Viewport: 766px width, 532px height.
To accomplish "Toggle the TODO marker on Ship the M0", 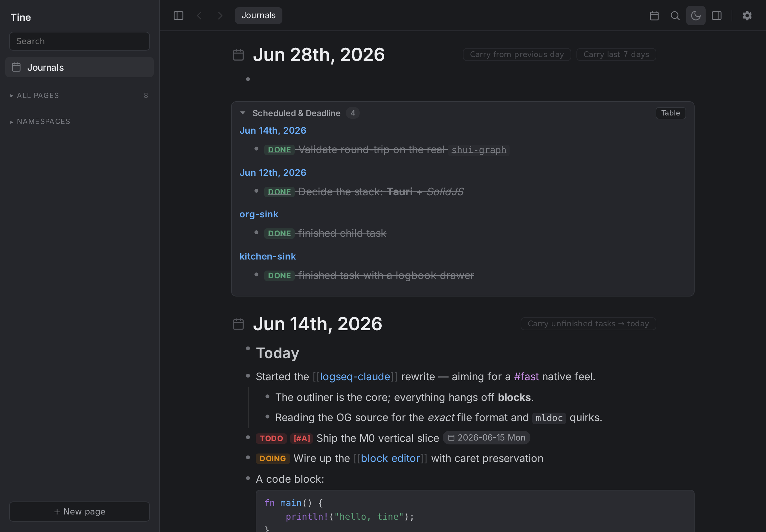I will pyautogui.click(x=271, y=438).
